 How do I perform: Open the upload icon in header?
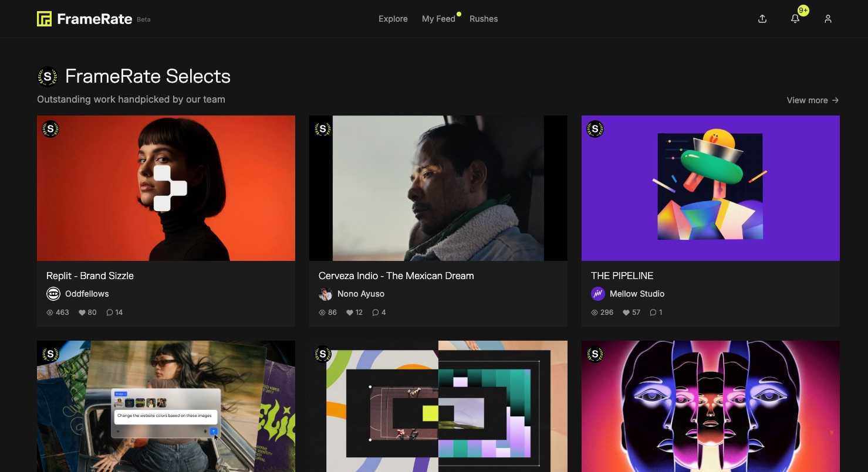click(x=762, y=19)
